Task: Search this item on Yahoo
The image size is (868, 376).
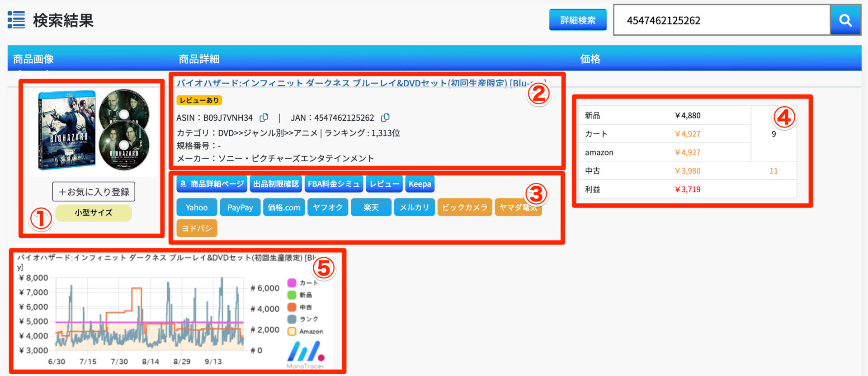Action: (197, 207)
